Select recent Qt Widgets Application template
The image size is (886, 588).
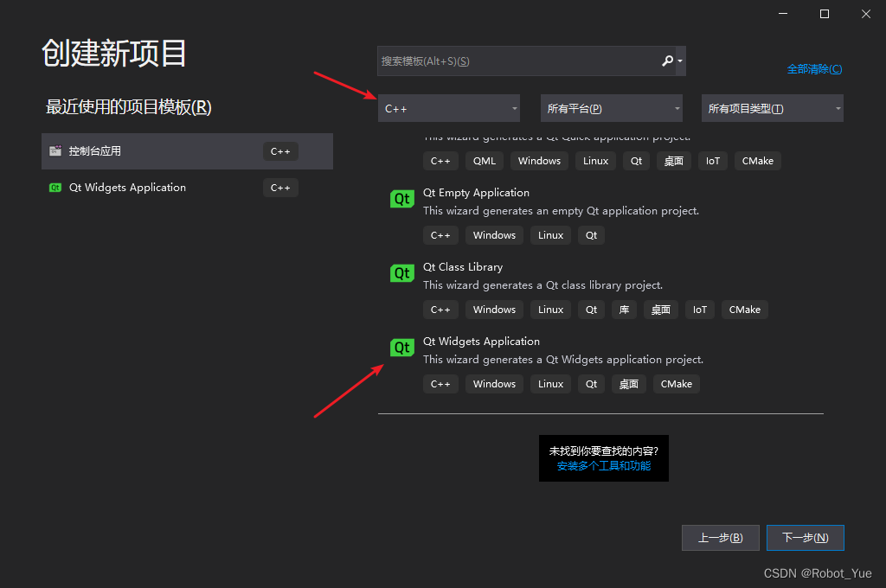click(187, 188)
